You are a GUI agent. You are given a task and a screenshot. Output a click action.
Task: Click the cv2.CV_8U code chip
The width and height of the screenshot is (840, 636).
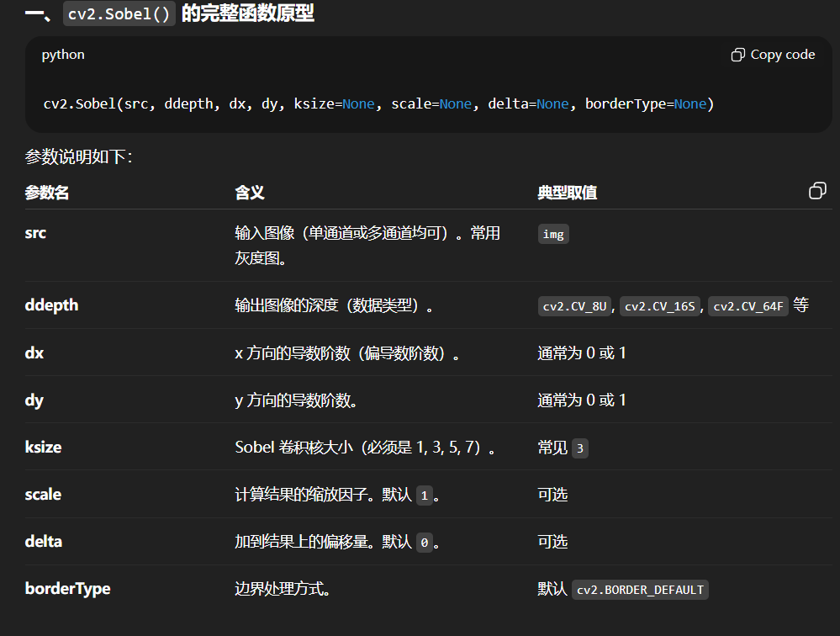(x=576, y=306)
